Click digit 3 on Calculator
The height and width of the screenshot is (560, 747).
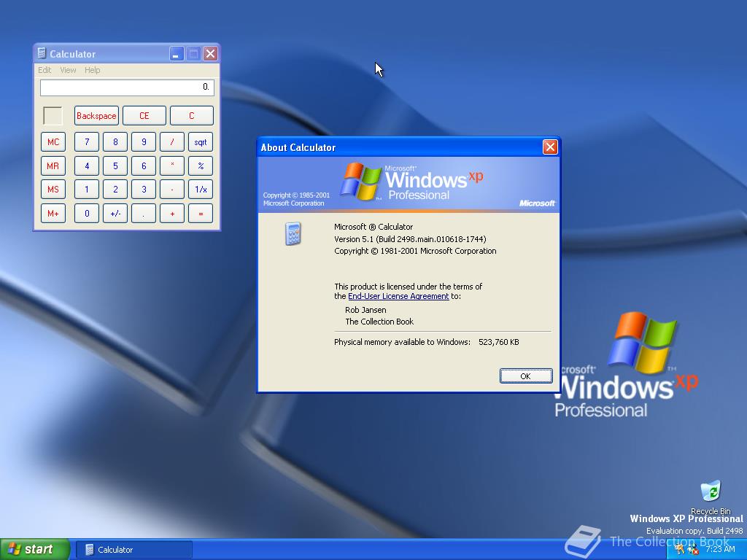coord(144,190)
